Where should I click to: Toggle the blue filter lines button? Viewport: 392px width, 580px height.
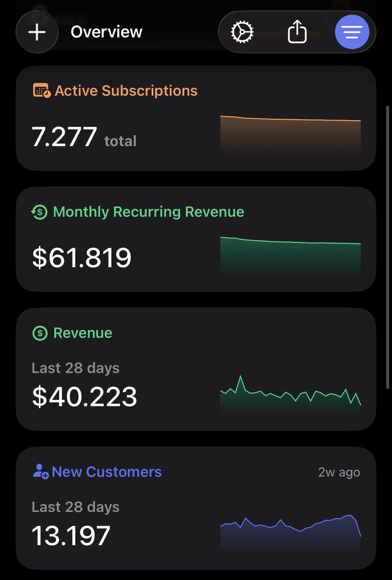click(352, 32)
